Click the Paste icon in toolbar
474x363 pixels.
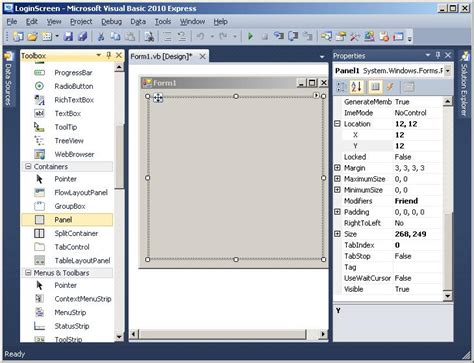point(130,36)
